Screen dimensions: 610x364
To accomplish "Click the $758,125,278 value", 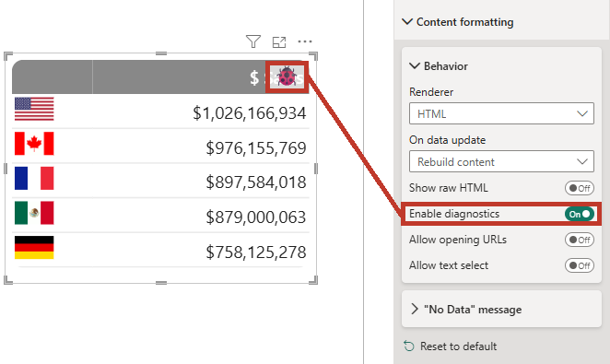I will (256, 252).
